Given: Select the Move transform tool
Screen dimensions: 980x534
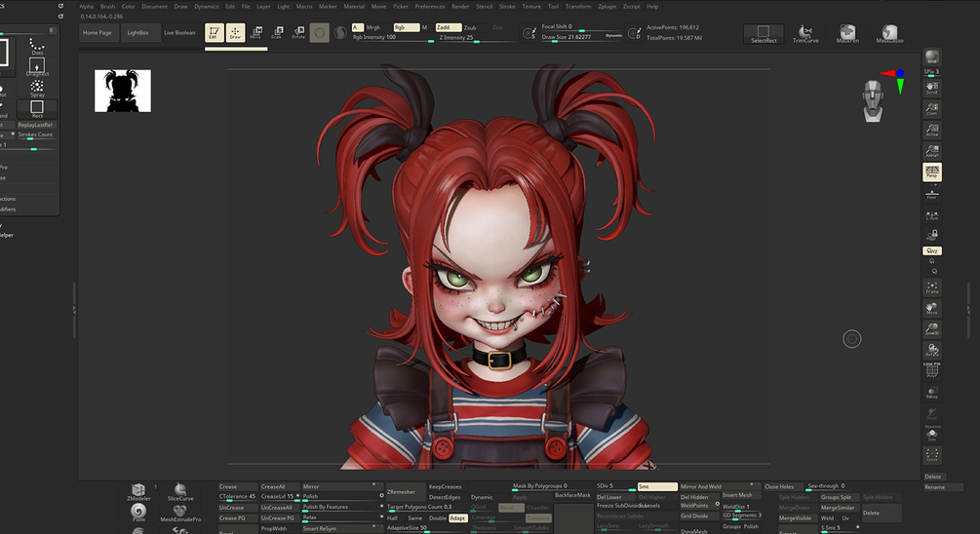Looking at the screenshot, I should pyautogui.click(x=255, y=32).
